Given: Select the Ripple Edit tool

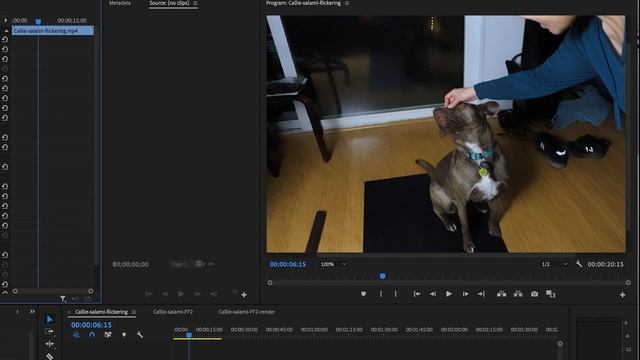Looking at the screenshot, I should point(49,344).
